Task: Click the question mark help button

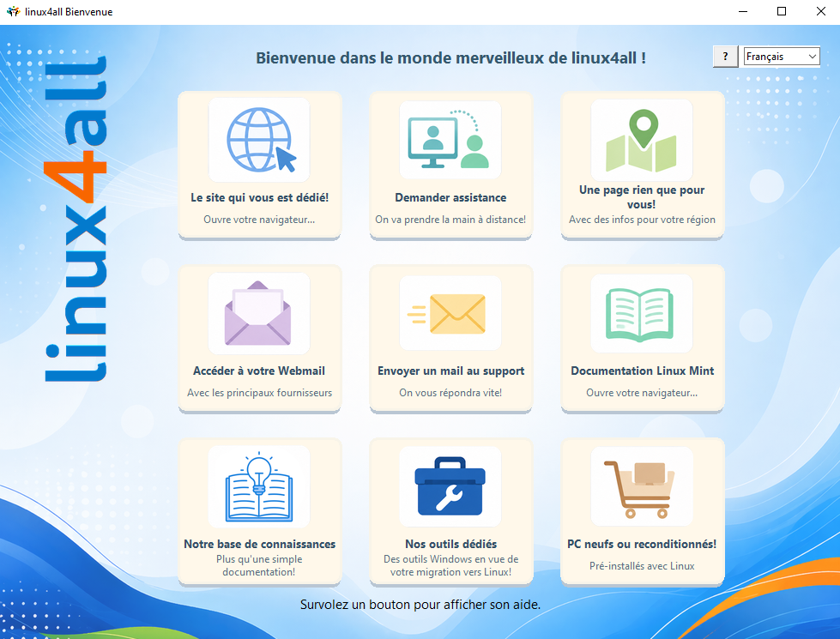Action: pyautogui.click(x=725, y=57)
